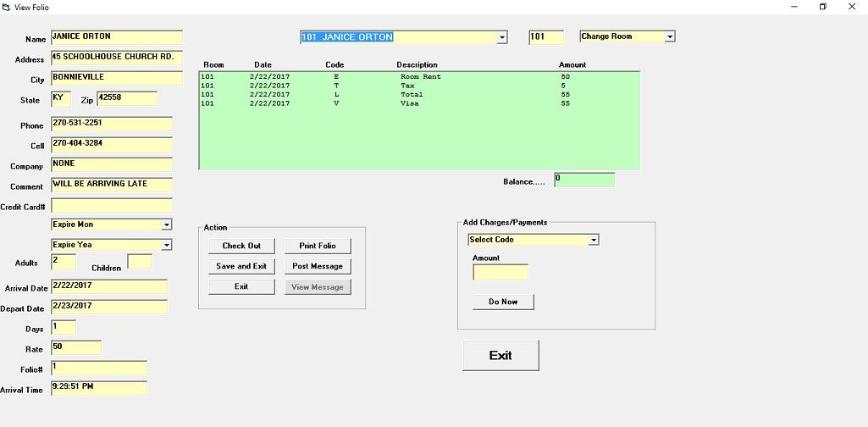The image size is (868, 427).
Task: Click the Room column header
Action: 213,64
